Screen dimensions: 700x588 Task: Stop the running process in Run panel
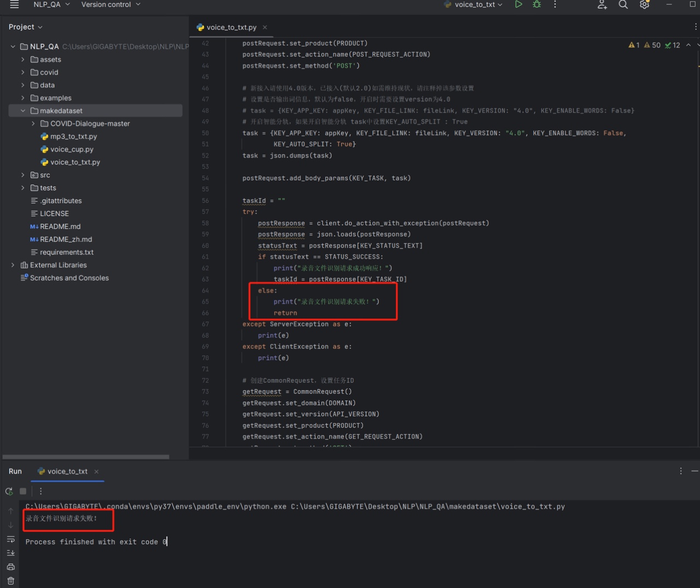tap(23, 491)
